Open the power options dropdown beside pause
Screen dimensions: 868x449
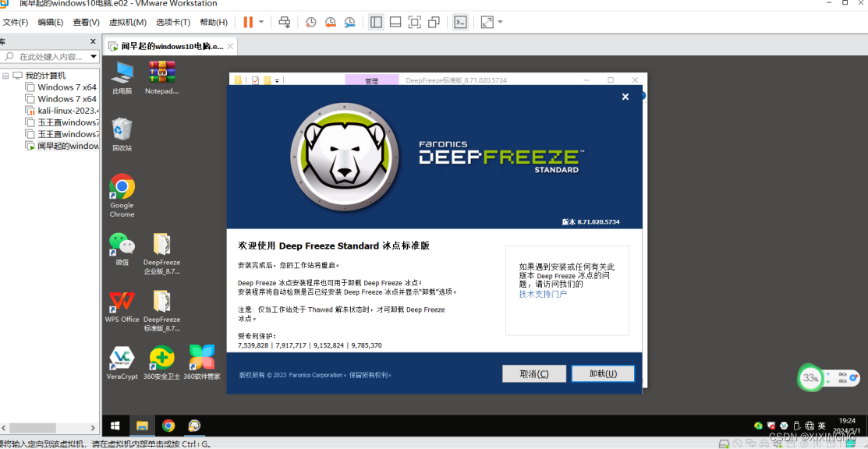261,22
